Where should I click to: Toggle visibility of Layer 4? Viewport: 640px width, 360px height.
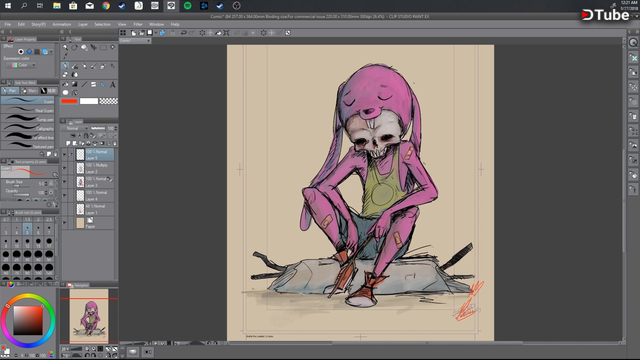coord(64,195)
